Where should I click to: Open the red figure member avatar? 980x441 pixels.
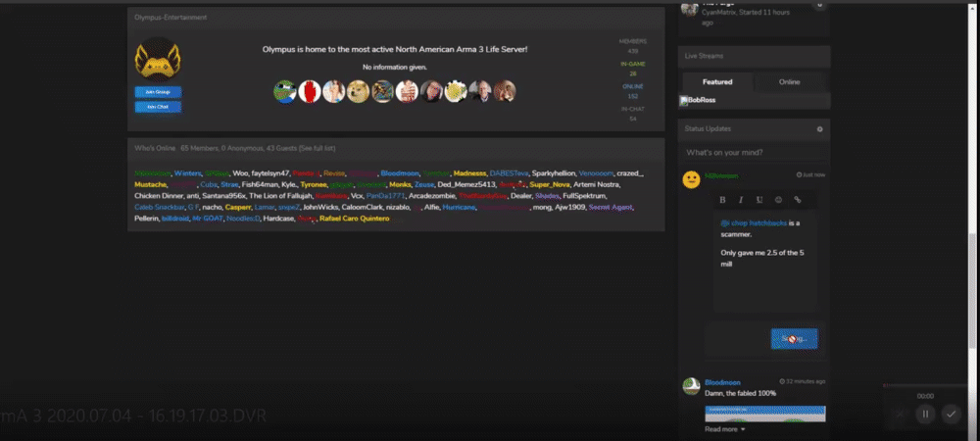pos(310,92)
